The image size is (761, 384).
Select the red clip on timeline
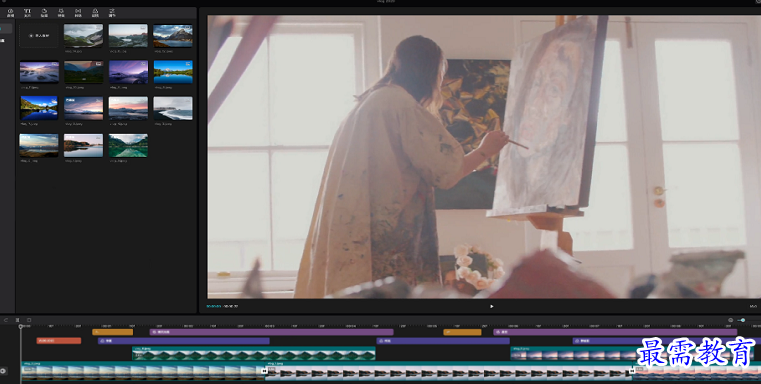coord(59,341)
